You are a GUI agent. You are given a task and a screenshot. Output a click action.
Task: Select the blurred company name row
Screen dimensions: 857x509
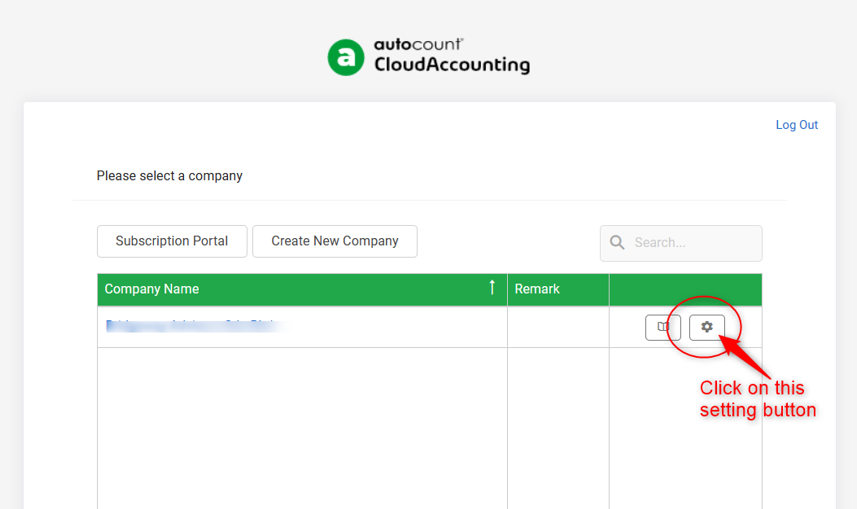click(x=429, y=326)
